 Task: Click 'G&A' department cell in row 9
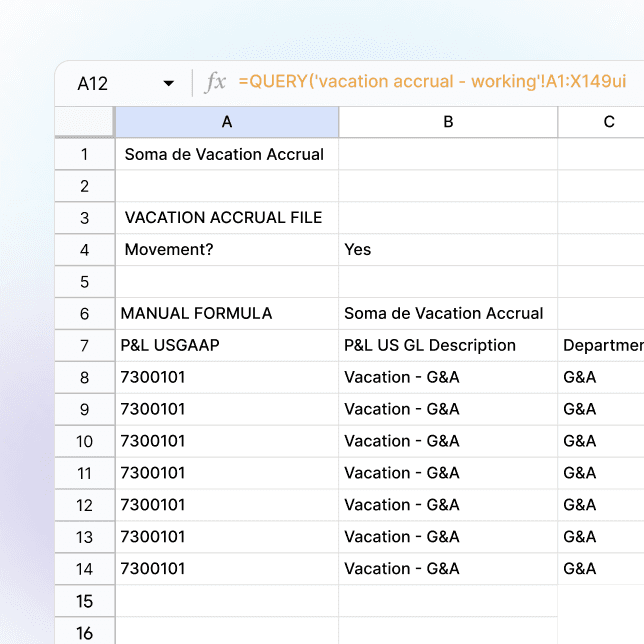coord(601,409)
